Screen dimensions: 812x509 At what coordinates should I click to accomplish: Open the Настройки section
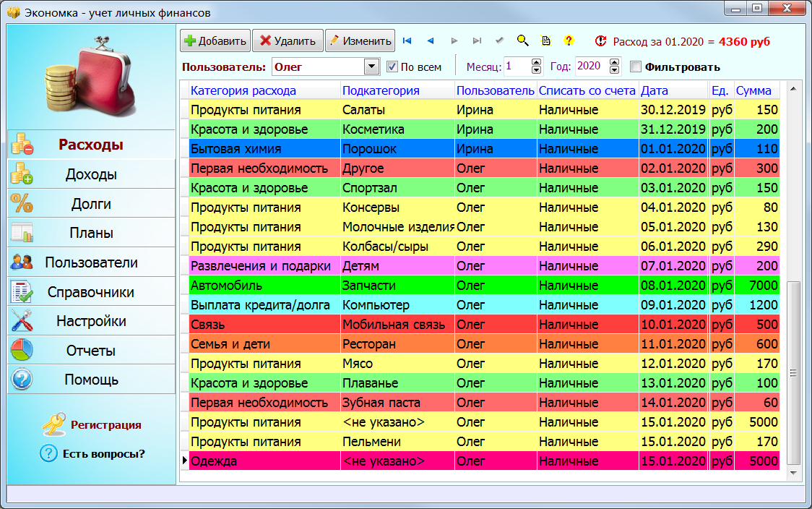[92, 321]
